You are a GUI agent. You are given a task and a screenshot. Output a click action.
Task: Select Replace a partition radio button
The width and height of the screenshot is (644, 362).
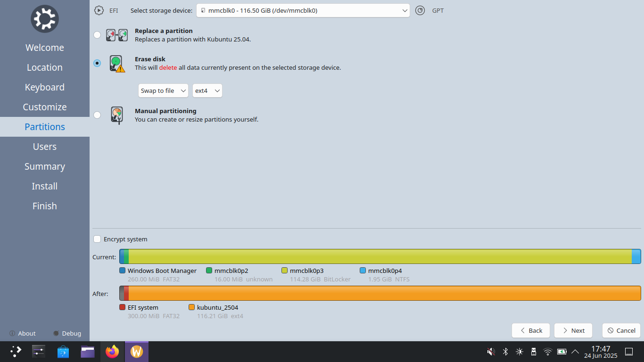97,35
